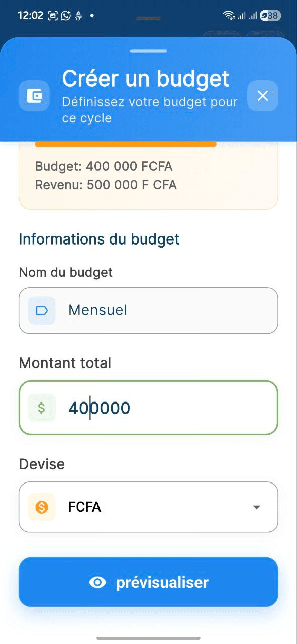Tap the Budget 400 000 FCFA summary line

(103, 166)
